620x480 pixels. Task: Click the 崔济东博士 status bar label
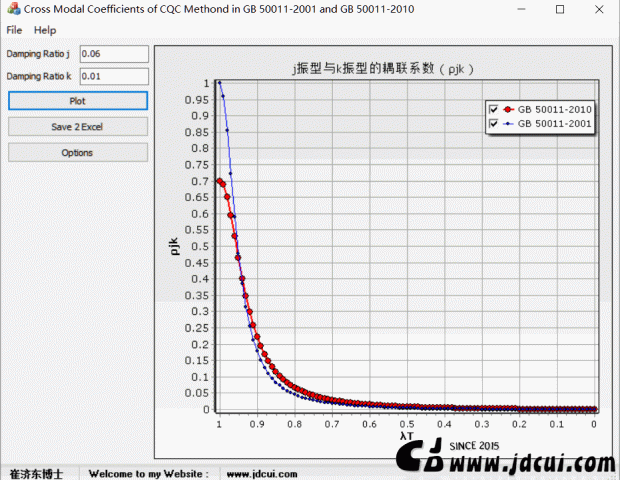pyautogui.click(x=36, y=473)
